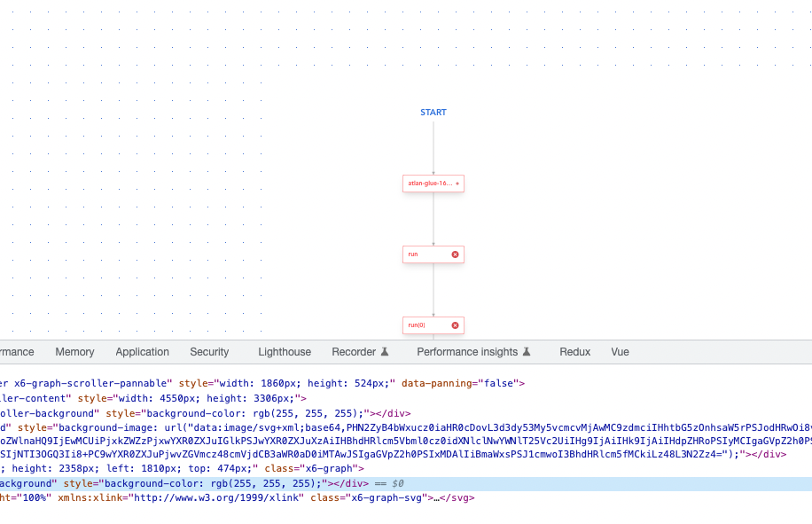This screenshot has width=812, height=524.
Task: Click the blue START label in the flowchart
Action: click(433, 112)
